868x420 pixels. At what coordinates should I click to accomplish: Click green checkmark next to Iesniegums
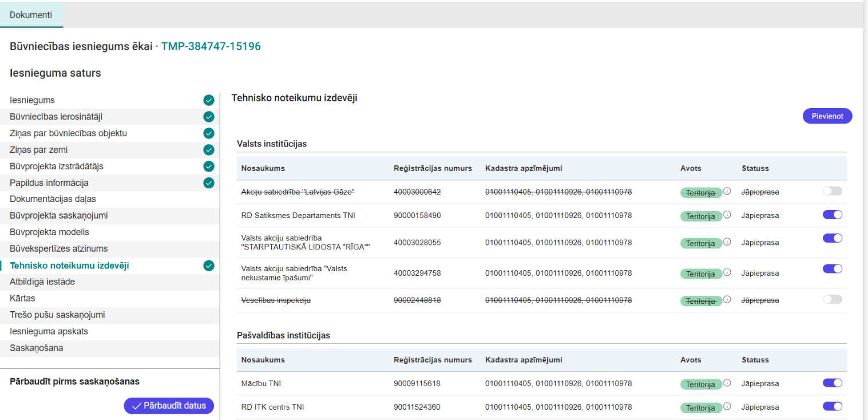coord(209,101)
